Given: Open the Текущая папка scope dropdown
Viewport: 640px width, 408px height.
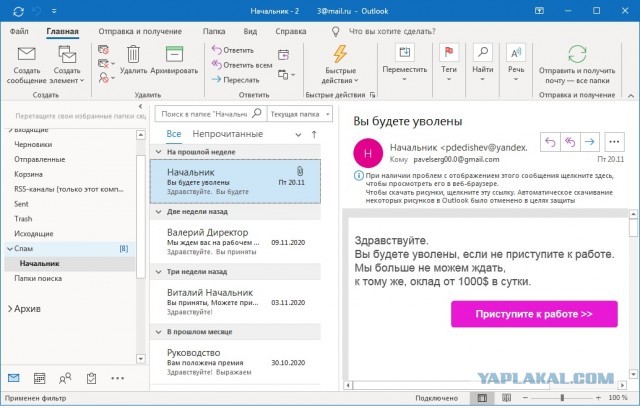Looking at the screenshot, I should 300,114.
